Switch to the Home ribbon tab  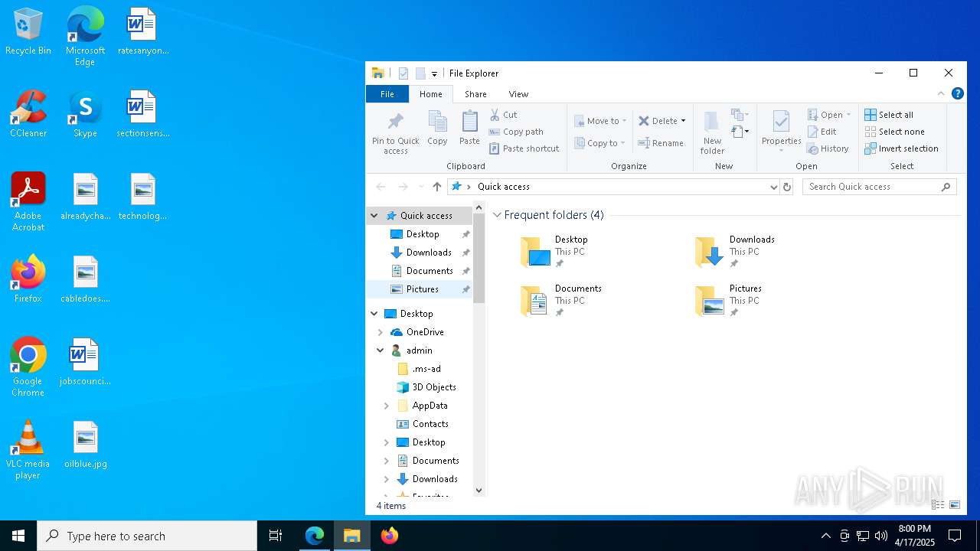pyautogui.click(x=430, y=94)
